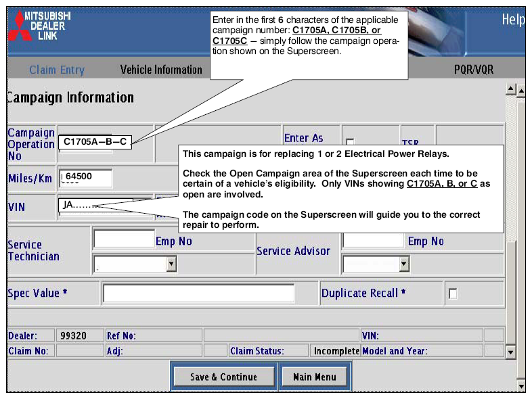532x399 pixels.
Task: Open the Vehicle Information tab
Action: 161,70
